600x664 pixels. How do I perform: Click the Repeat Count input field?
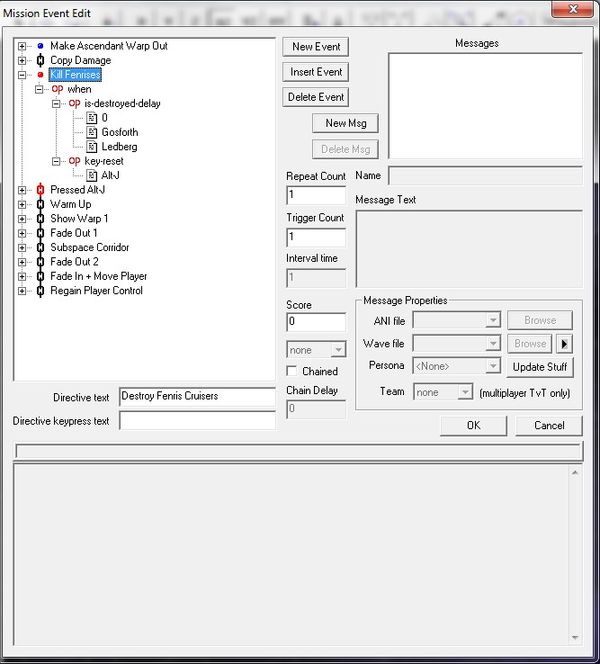tap(316, 195)
